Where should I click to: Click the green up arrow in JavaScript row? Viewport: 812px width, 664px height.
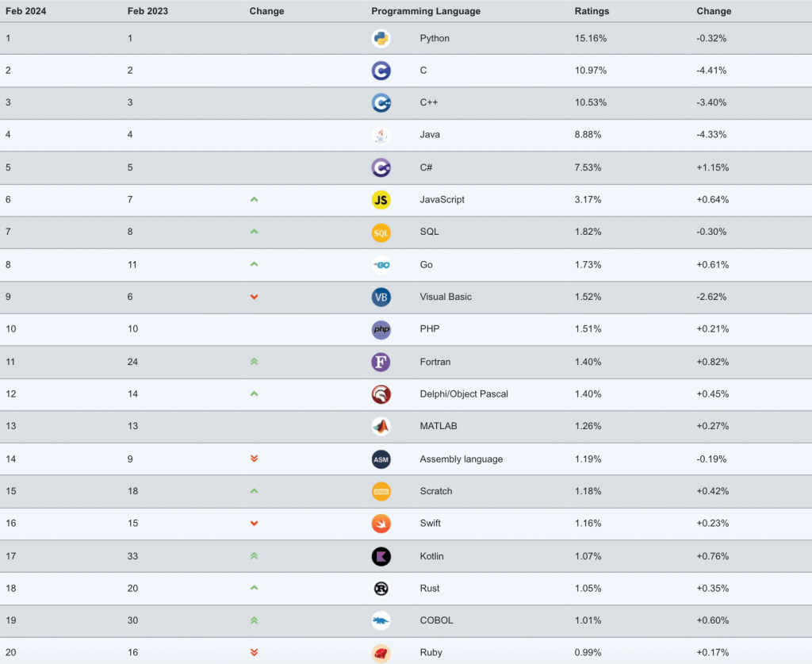[254, 200]
